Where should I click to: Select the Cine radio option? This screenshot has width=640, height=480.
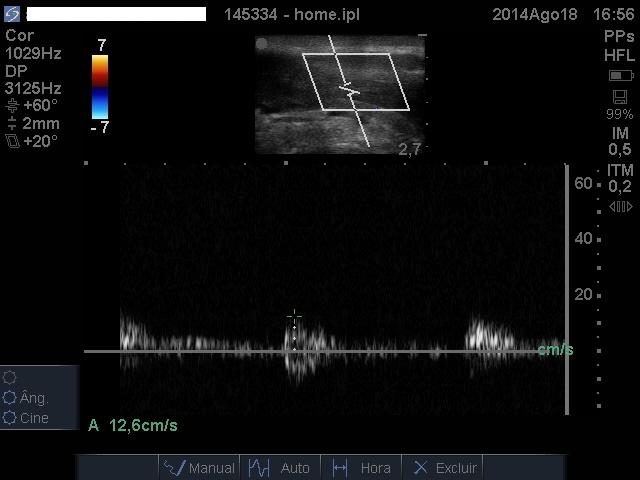coord(11,418)
